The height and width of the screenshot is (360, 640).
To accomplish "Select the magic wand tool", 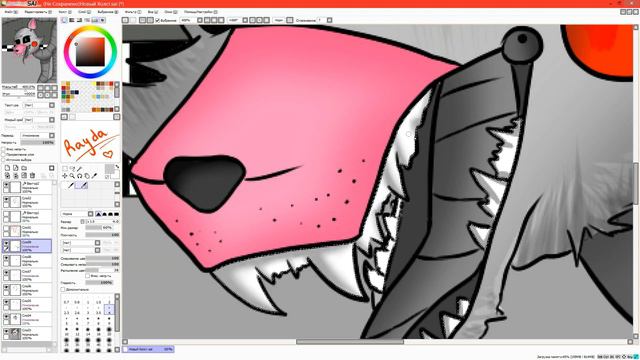I will click(80, 169).
